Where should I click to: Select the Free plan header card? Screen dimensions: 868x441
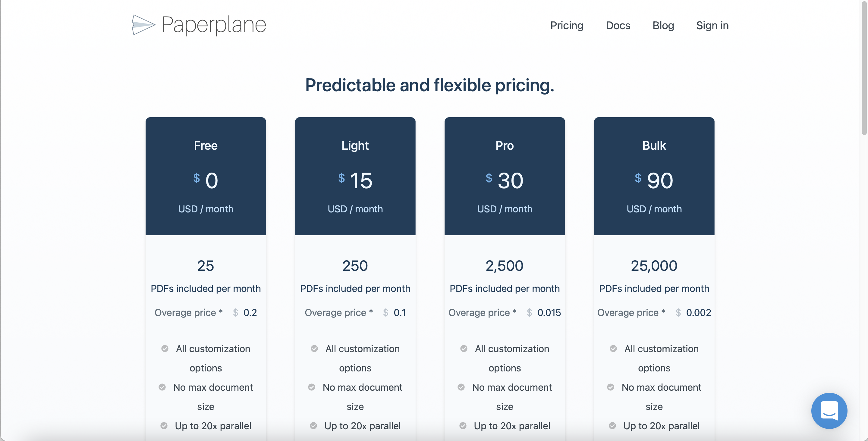click(206, 176)
